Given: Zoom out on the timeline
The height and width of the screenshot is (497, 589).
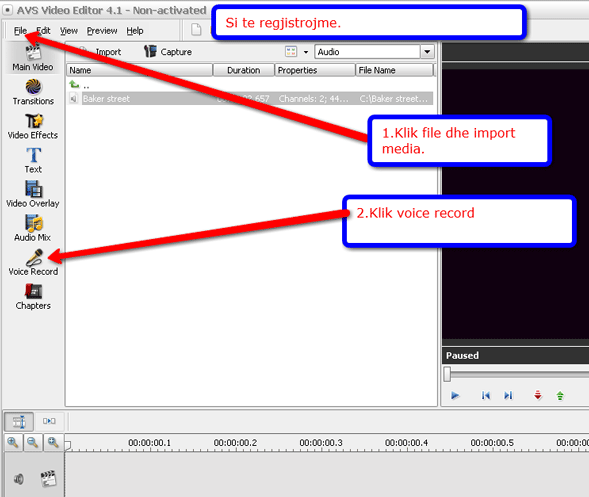Looking at the screenshot, I should pyautogui.click(x=33, y=443).
